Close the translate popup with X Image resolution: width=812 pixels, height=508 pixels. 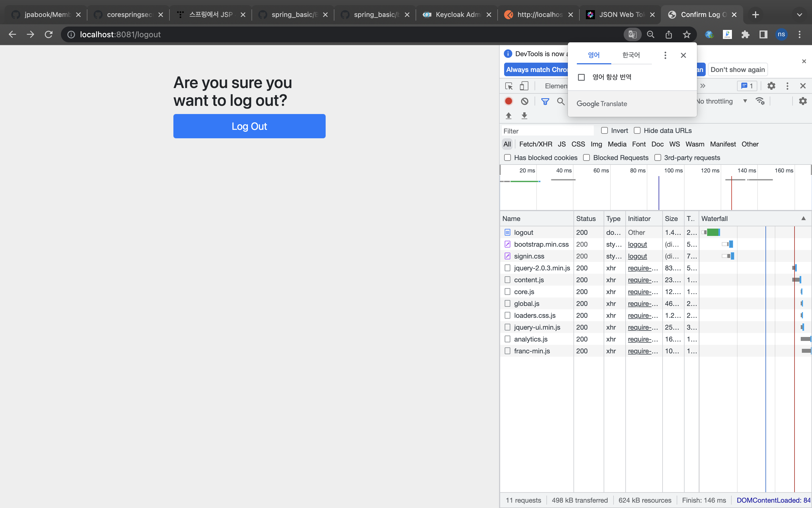pyautogui.click(x=683, y=55)
